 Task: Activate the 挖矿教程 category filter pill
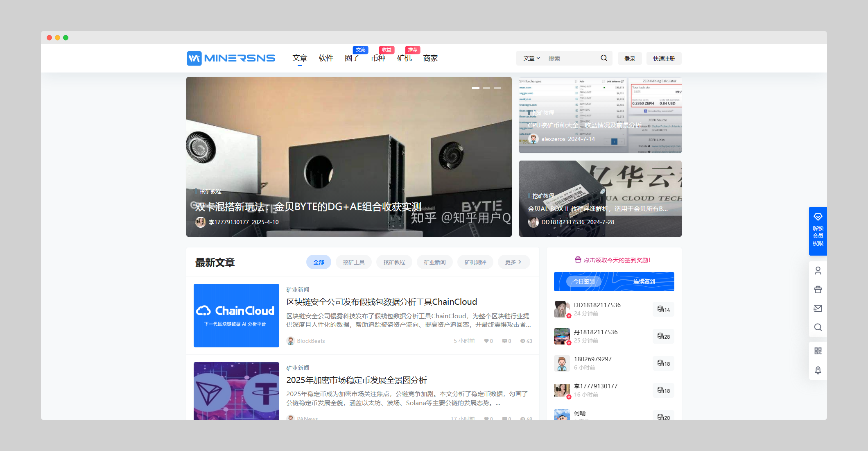point(394,262)
